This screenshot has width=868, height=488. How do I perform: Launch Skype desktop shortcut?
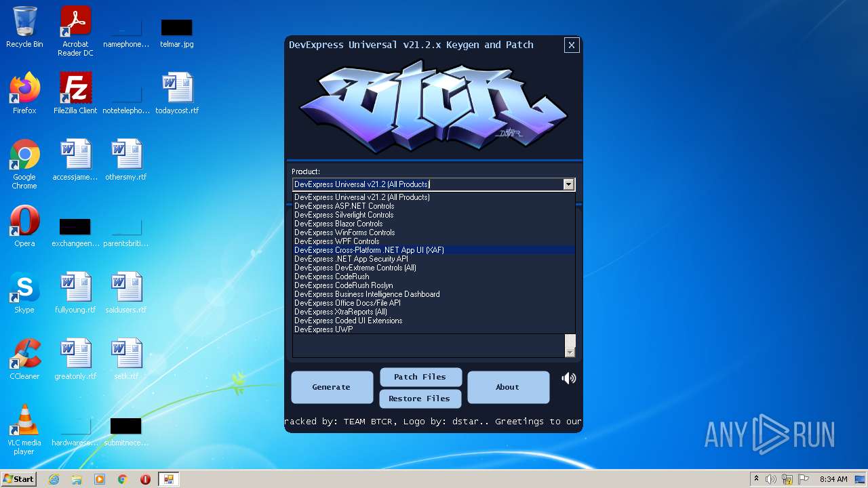click(24, 293)
